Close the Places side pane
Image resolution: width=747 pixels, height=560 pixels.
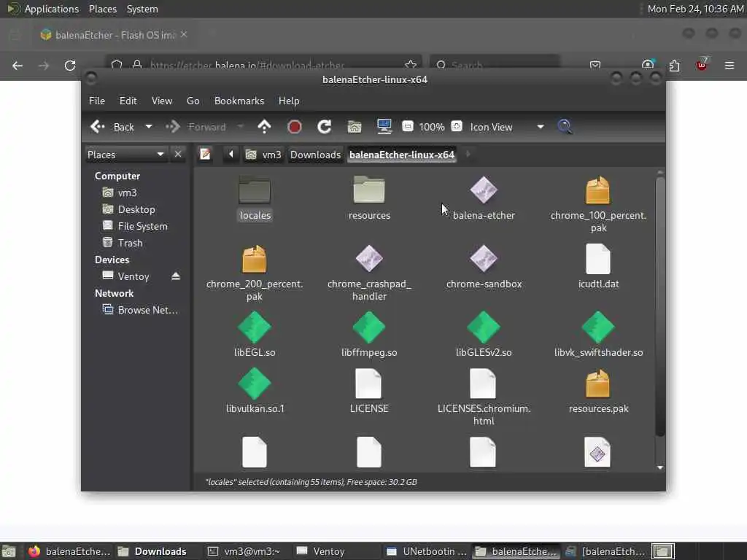(178, 155)
